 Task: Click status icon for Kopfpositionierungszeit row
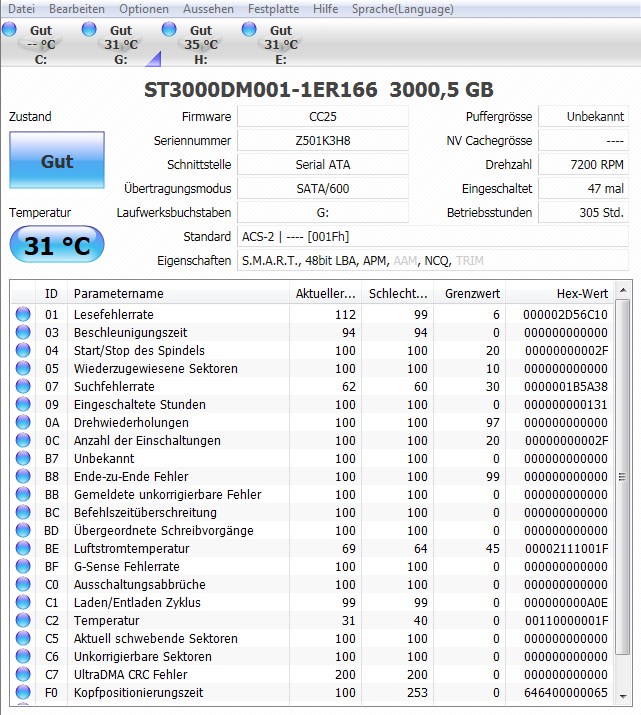coord(23,692)
